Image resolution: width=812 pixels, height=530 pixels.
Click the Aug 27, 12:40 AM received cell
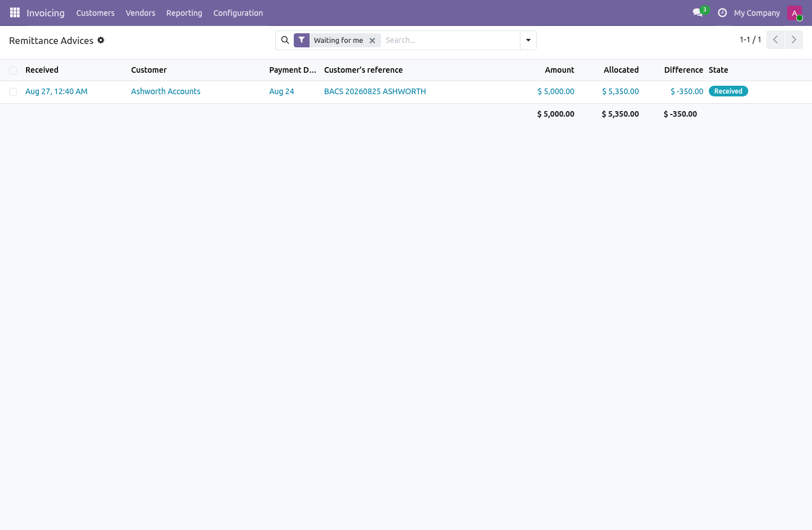(56, 91)
